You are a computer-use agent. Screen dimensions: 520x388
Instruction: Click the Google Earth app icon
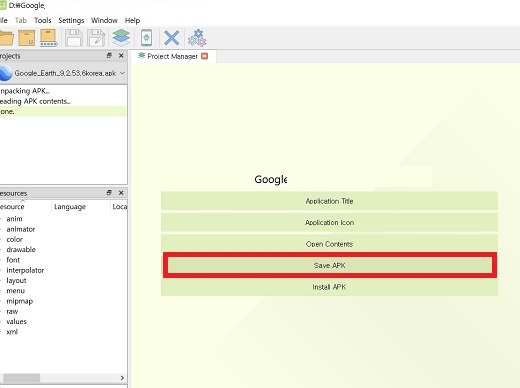point(5,73)
